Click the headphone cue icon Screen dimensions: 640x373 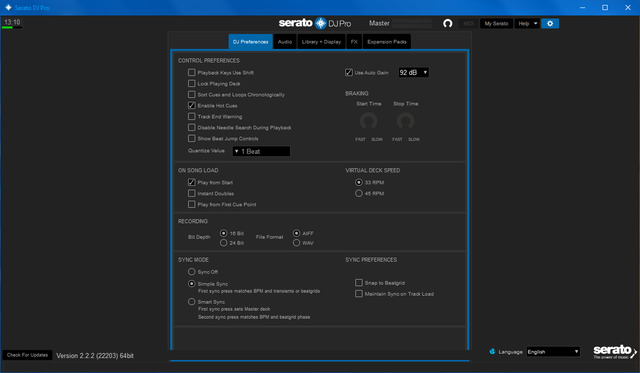pos(447,24)
